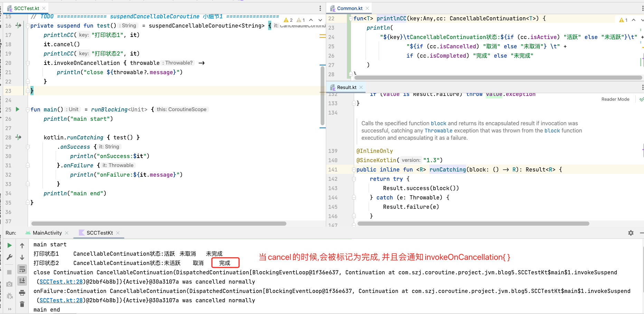644x314 pixels.
Task: Switch to MainActivity run tab
Action: pos(47,233)
